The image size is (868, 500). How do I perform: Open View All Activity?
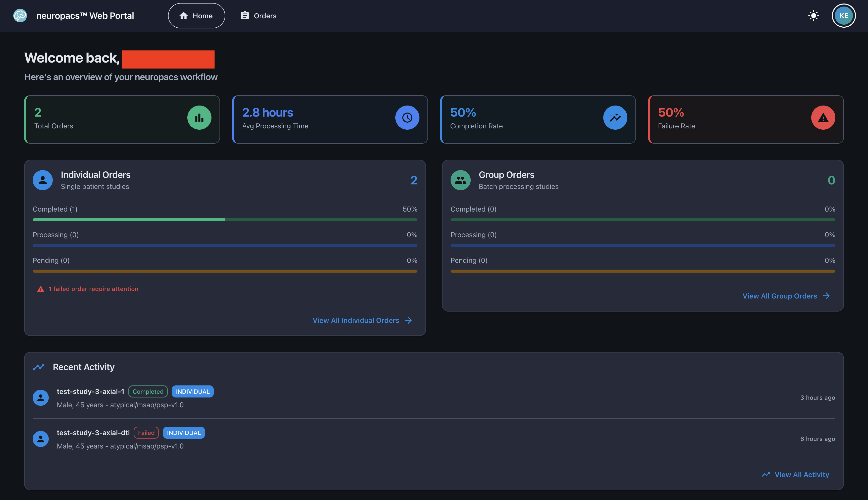point(801,474)
